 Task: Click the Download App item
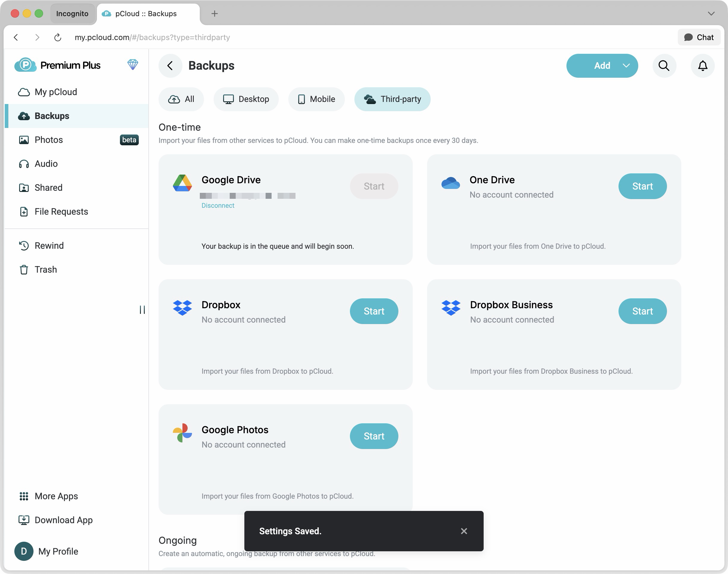point(63,520)
